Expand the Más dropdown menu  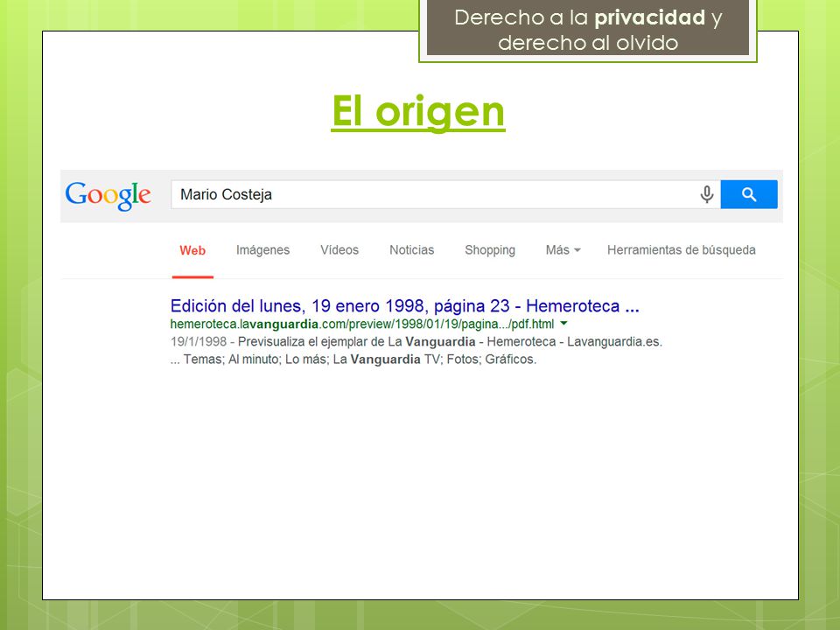(x=563, y=250)
